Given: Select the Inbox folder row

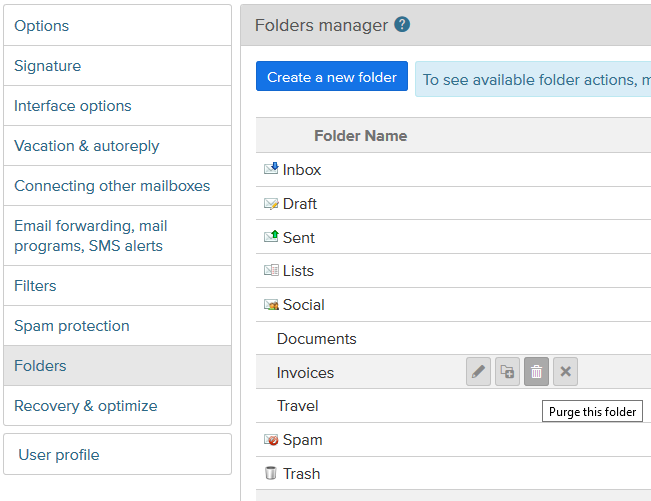Looking at the screenshot, I should coord(453,169).
